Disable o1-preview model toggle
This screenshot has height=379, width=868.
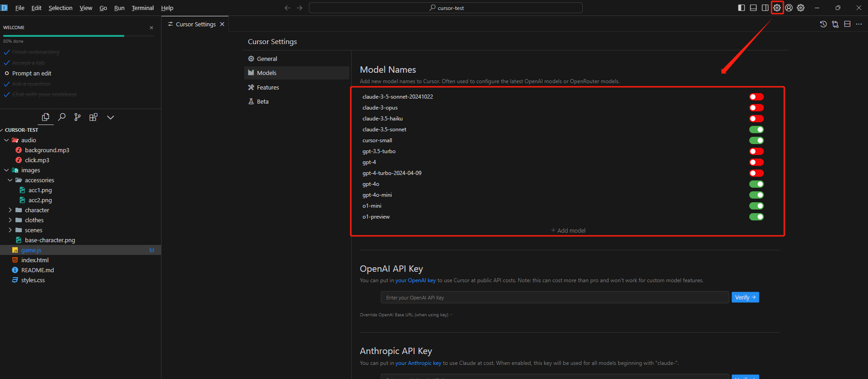click(x=757, y=217)
